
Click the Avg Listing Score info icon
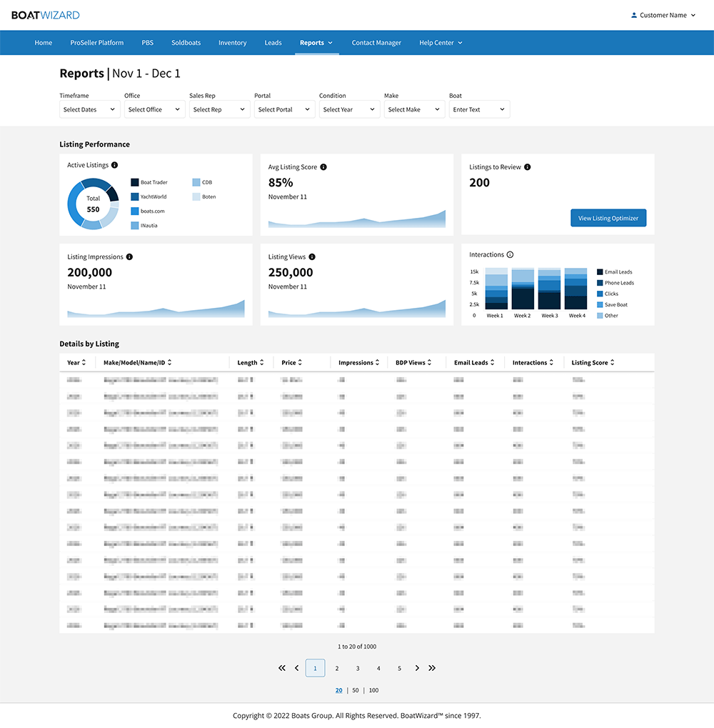point(322,167)
